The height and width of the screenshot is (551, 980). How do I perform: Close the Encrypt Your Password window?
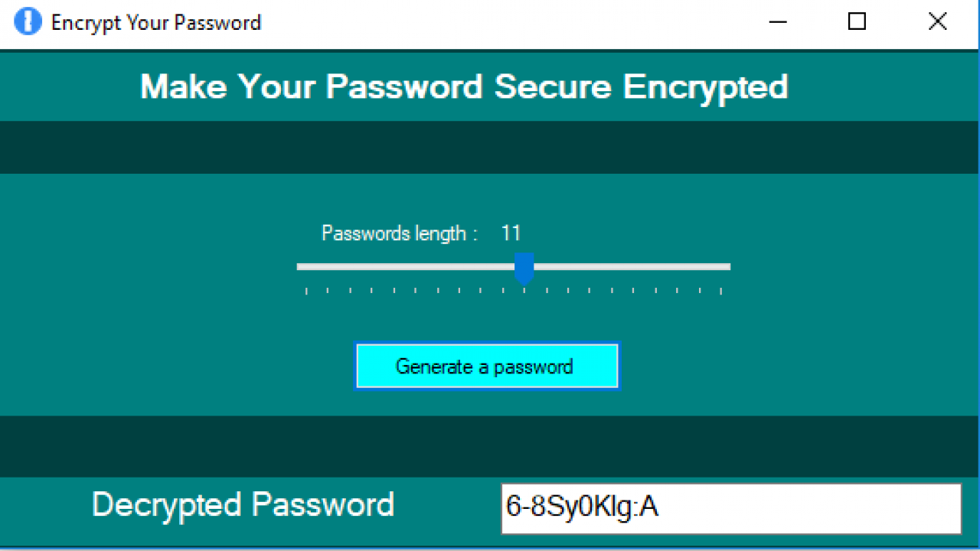[938, 21]
